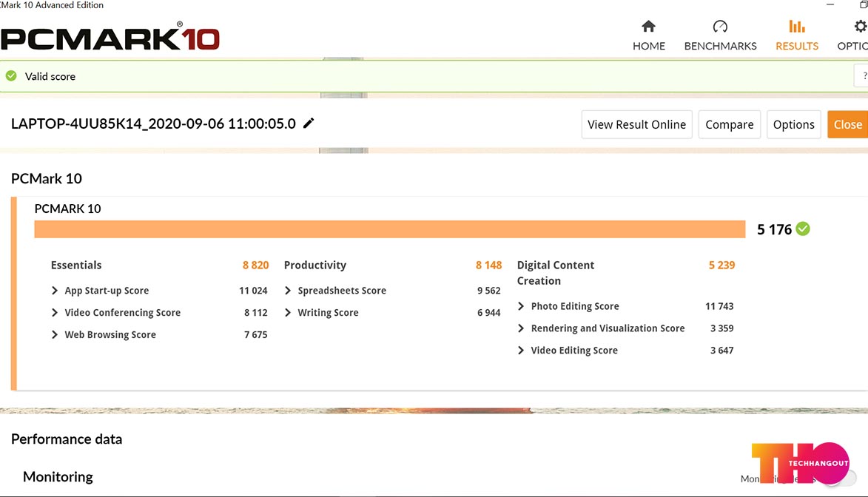This screenshot has height=497, width=868.
Task: Close the result with orange Close button
Action: tap(847, 124)
